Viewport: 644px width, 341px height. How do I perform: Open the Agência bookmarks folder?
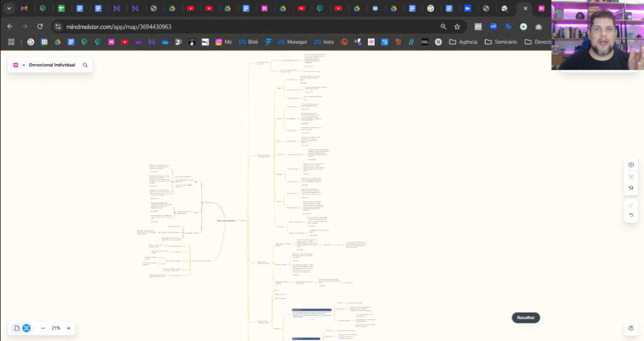point(464,42)
